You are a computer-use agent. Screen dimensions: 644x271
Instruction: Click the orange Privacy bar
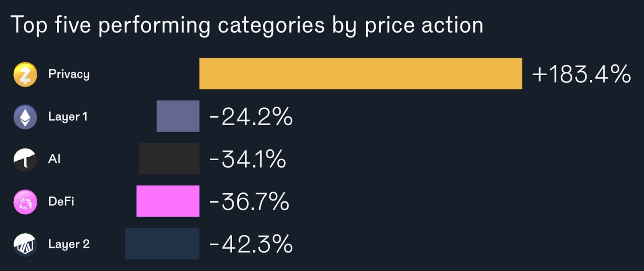(x=361, y=74)
